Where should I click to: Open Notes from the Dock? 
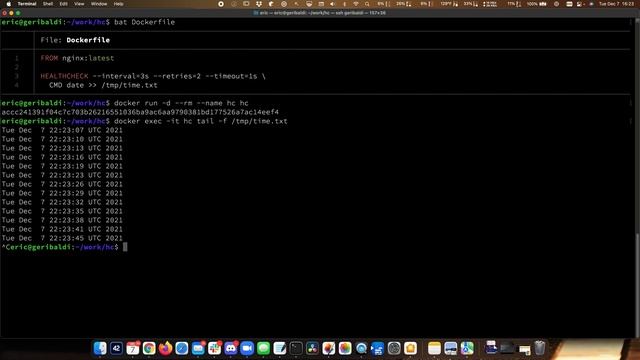(434, 348)
